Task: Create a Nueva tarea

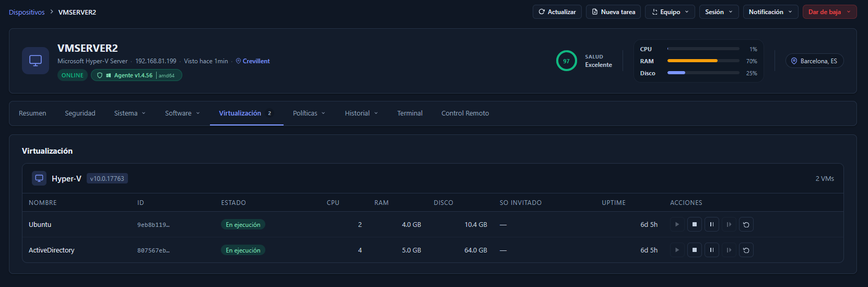Action: tap(613, 12)
